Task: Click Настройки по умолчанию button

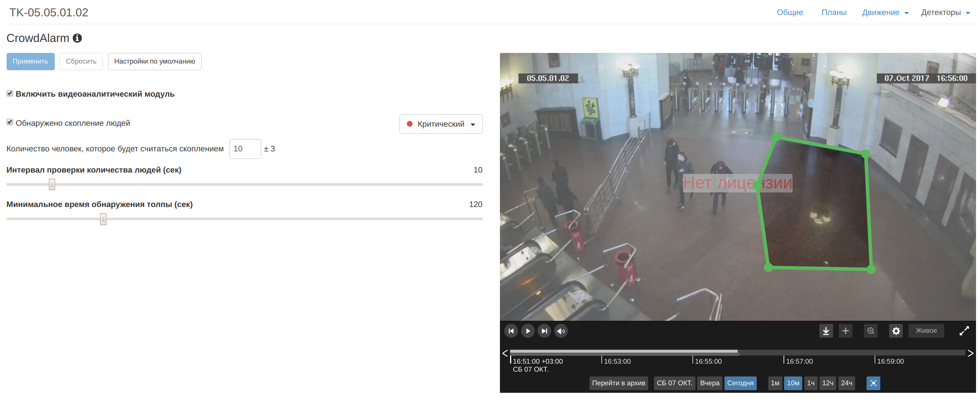Action: 154,61
